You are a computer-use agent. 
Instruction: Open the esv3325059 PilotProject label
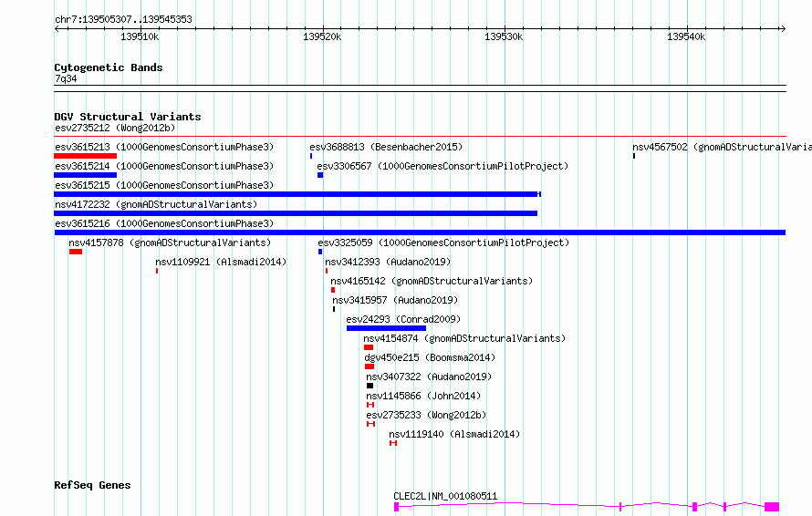tap(443, 243)
